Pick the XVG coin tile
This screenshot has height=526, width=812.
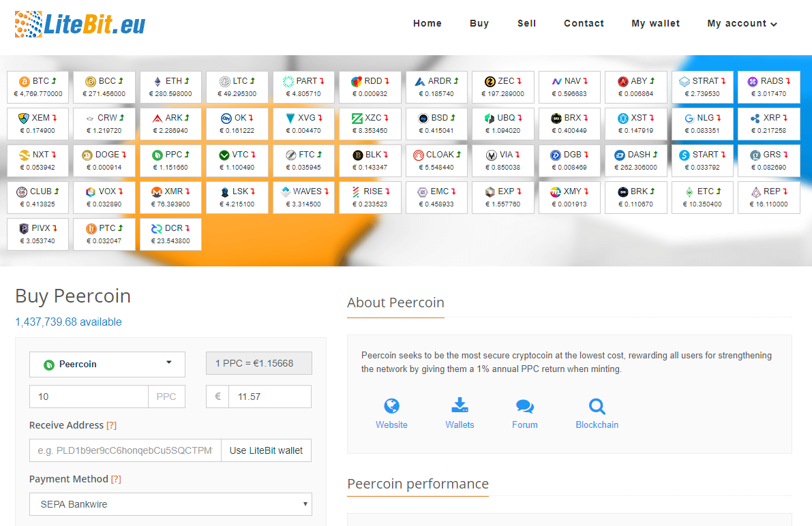coord(303,124)
